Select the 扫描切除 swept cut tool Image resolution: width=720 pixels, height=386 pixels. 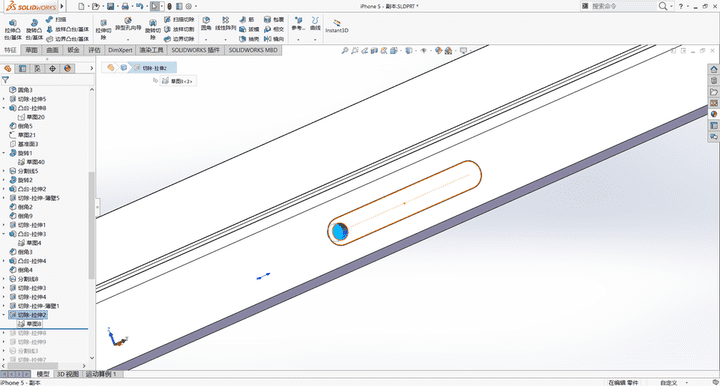click(x=179, y=20)
